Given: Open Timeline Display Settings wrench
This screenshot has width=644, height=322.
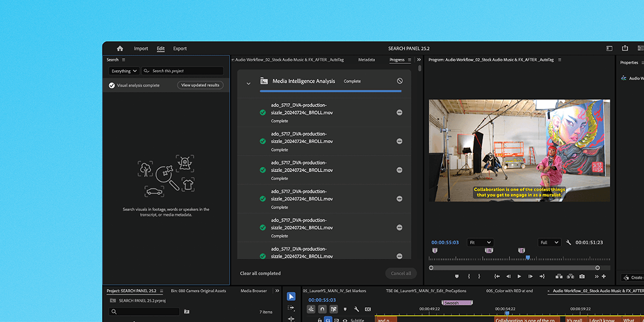Looking at the screenshot, I should click(357, 309).
